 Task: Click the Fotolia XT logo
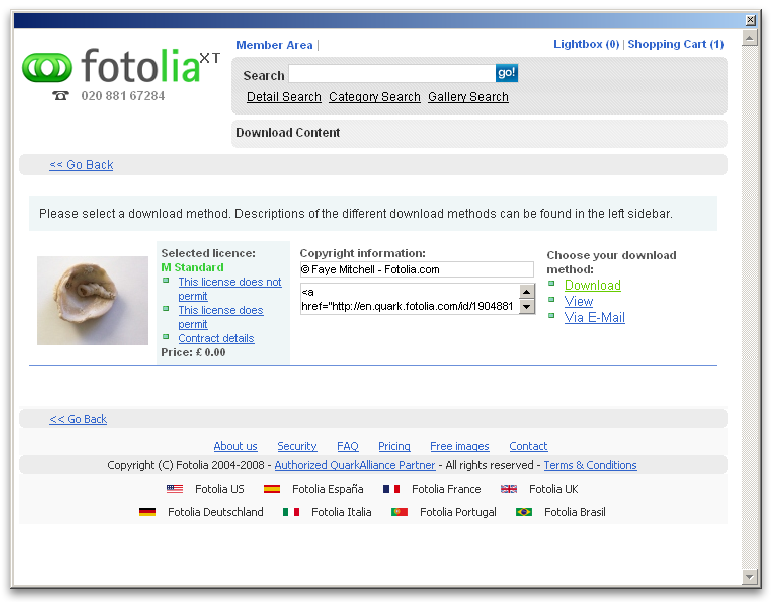point(121,67)
